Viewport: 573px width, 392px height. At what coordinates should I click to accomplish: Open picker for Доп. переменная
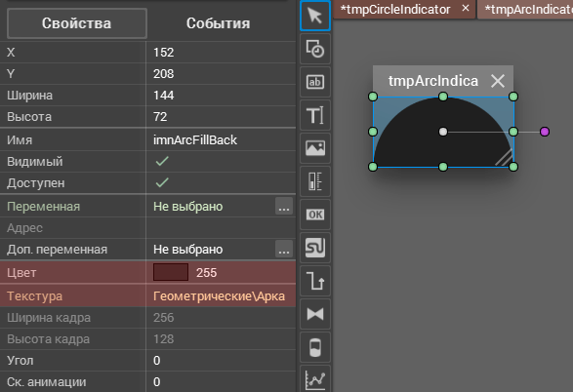coord(284,249)
